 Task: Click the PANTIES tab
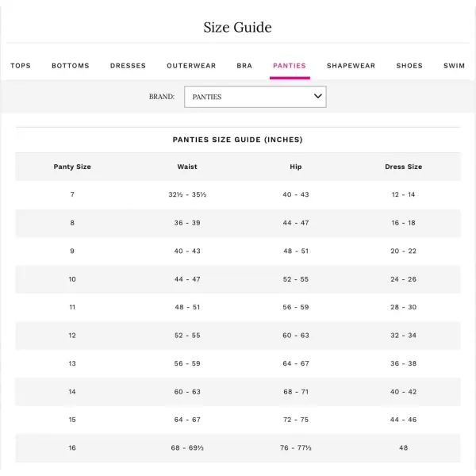tap(290, 66)
